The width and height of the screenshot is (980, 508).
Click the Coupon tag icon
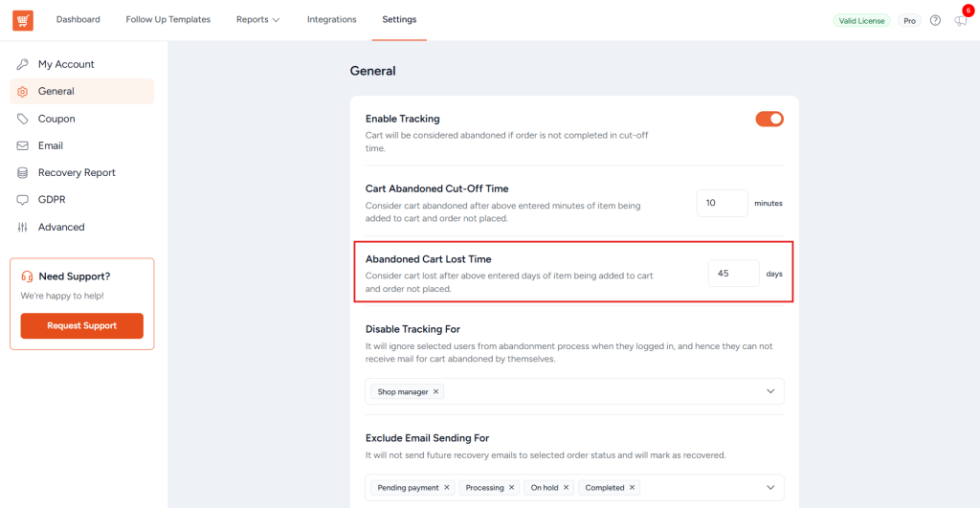coord(23,119)
